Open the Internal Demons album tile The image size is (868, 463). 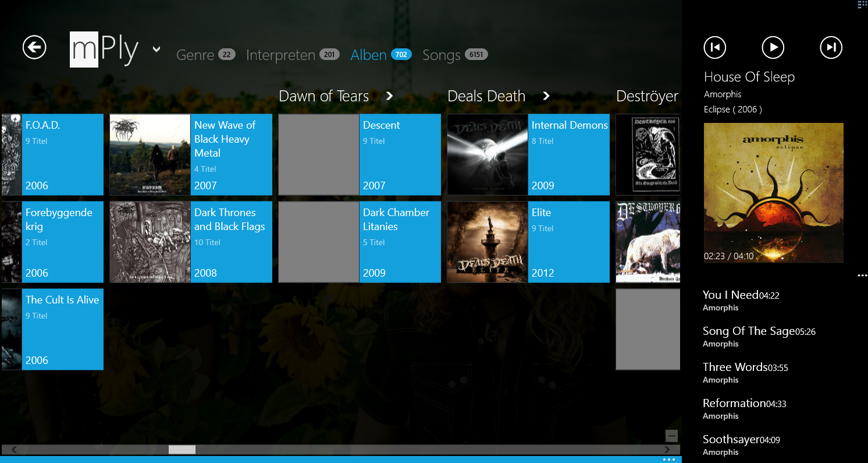point(528,154)
